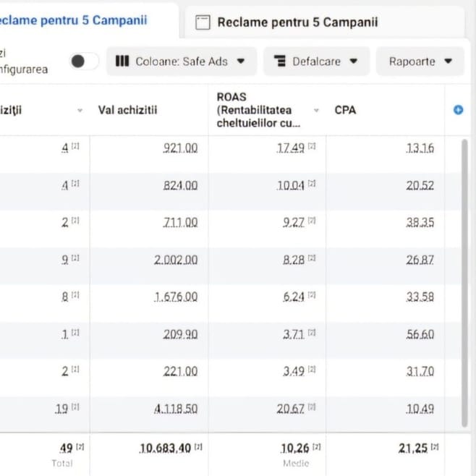Click the footnote marker next to ROAS 17.49
476x476 pixels.
(x=312, y=147)
